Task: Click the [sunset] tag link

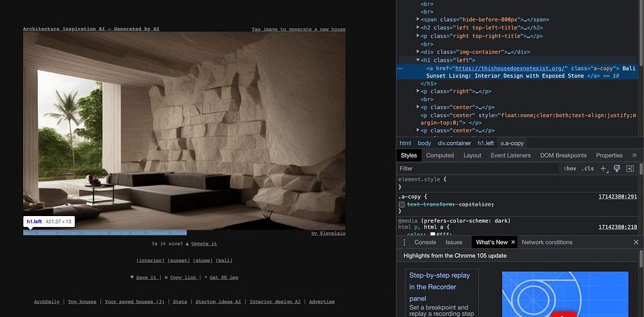Action: tap(178, 260)
